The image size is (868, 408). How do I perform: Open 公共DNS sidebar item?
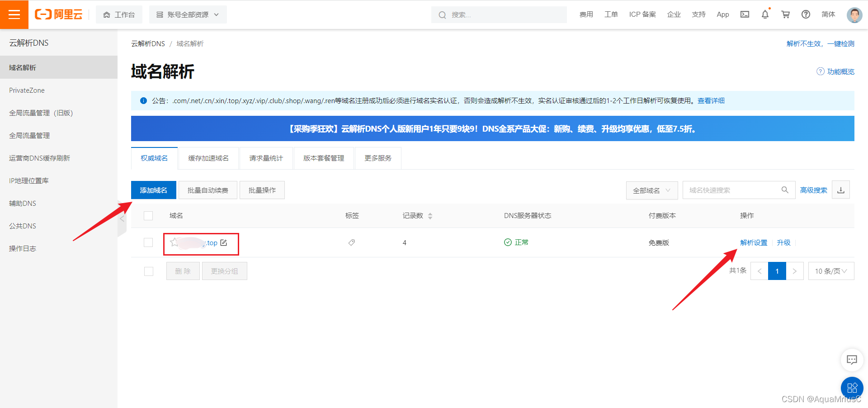[59, 226]
